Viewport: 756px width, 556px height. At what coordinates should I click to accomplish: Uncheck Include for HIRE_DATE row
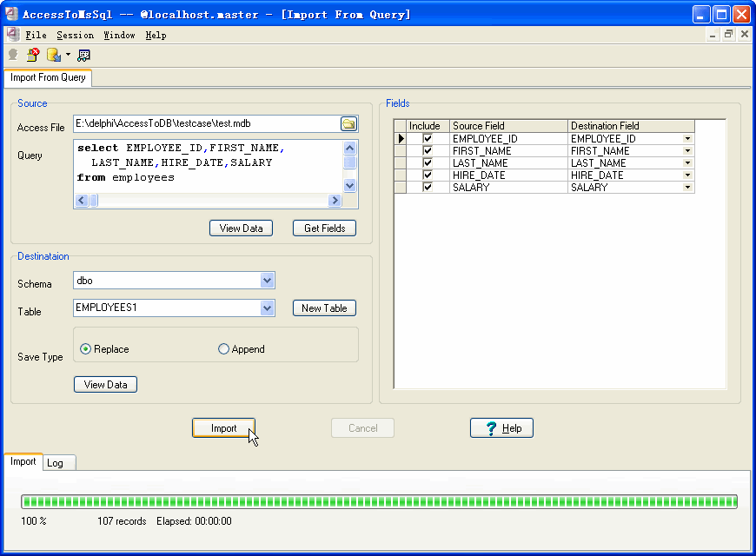click(428, 175)
